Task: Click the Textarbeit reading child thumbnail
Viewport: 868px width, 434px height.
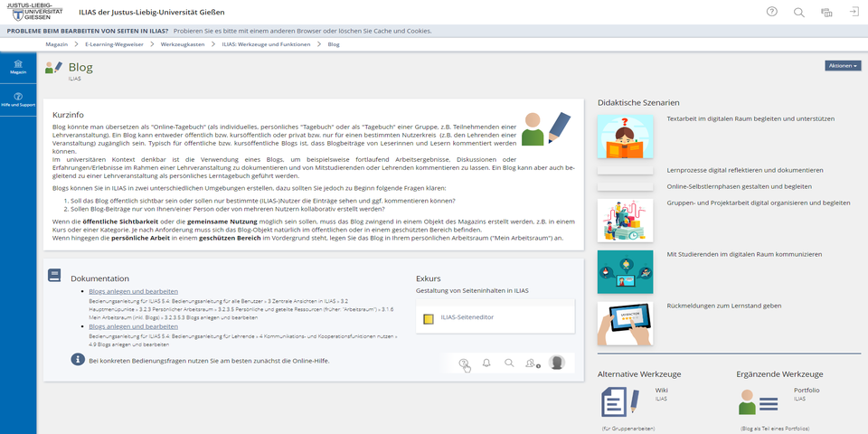Action: (x=625, y=137)
